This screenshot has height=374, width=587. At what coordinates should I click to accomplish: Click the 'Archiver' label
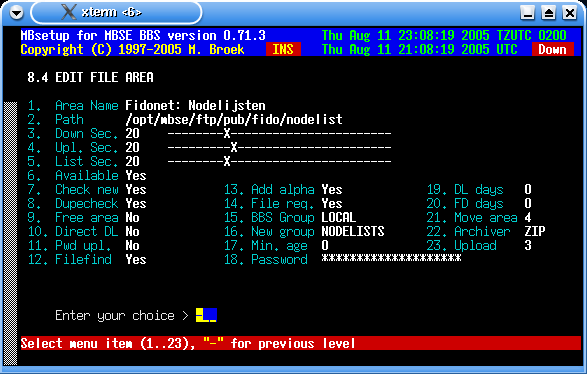(482, 232)
